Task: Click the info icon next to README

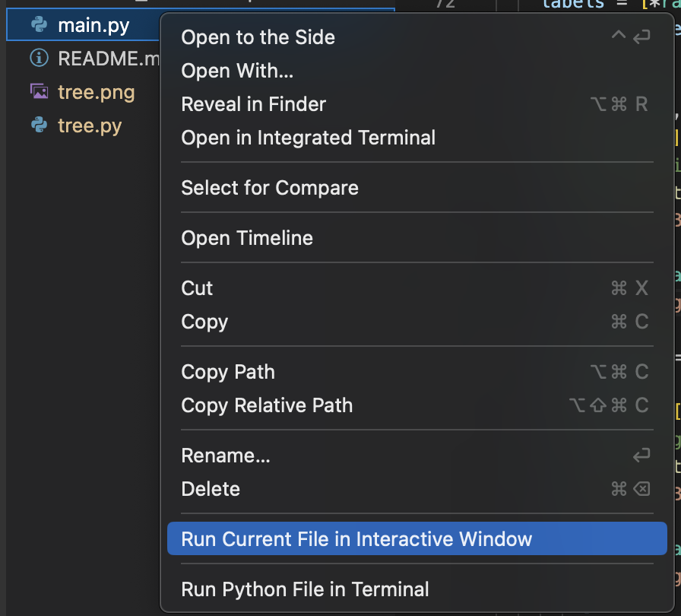Action: pyautogui.click(x=39, y=58)
